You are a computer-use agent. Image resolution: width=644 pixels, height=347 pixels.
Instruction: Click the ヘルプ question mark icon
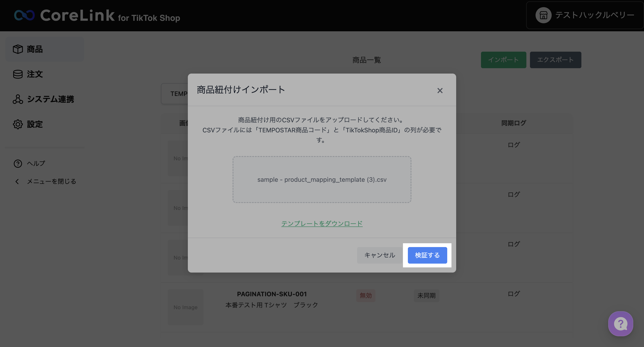(x=18, y=163)
